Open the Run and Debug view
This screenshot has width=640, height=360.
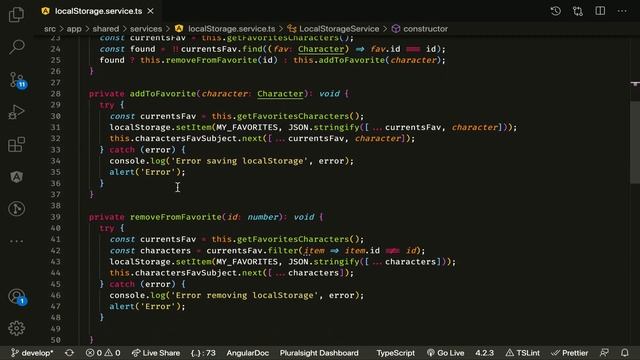(16, 112)
